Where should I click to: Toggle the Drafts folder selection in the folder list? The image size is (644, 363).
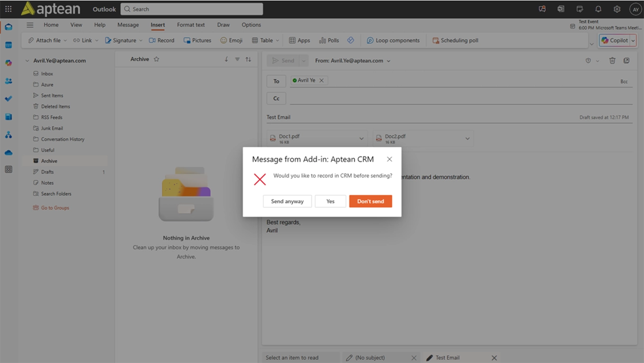click(x=47, y=171)
